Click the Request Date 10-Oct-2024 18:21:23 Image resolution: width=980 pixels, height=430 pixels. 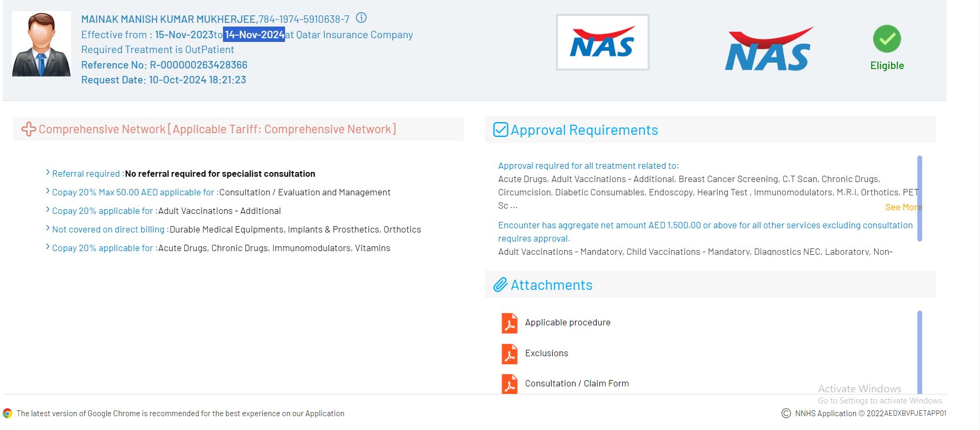click(164, 80)
